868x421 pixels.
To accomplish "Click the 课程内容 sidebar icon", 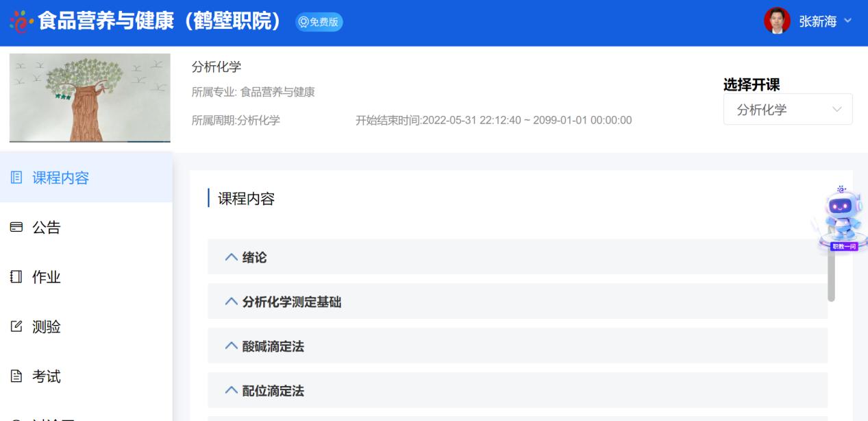I will coord(16,178).
